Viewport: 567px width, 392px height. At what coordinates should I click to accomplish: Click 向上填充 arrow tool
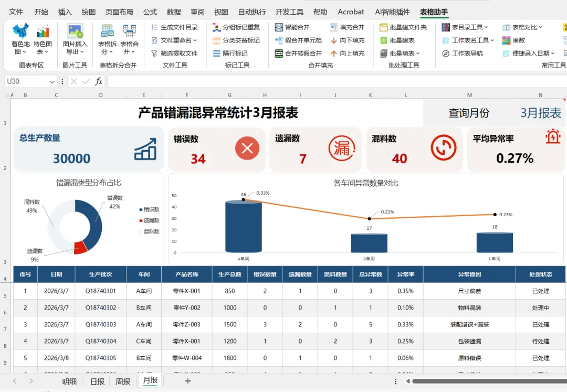347,54
